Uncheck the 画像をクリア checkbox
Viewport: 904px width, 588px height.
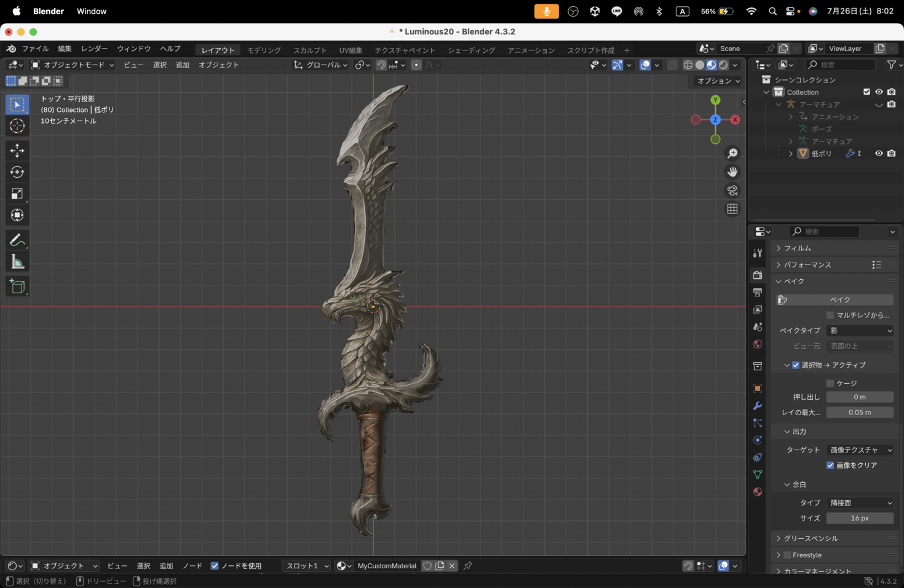830,466
